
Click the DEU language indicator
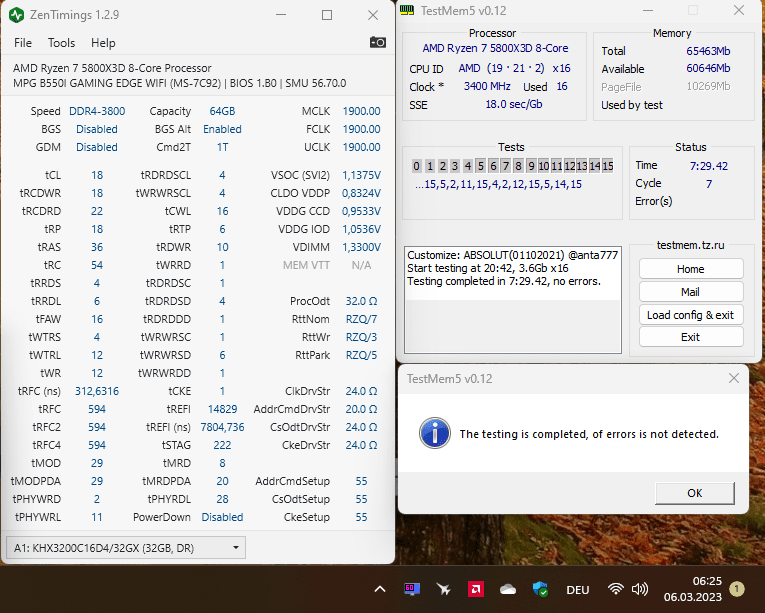tap(578, 590)
